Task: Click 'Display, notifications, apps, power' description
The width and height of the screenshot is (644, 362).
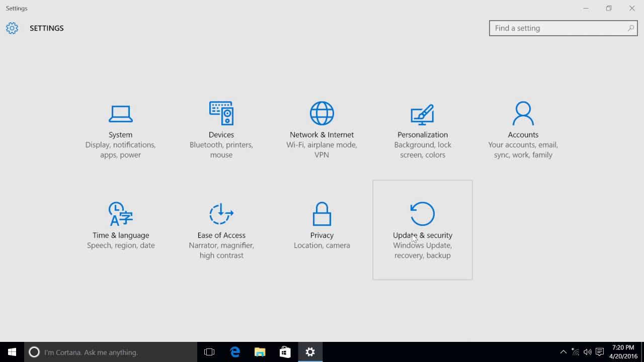Action: tap(121, 150)
